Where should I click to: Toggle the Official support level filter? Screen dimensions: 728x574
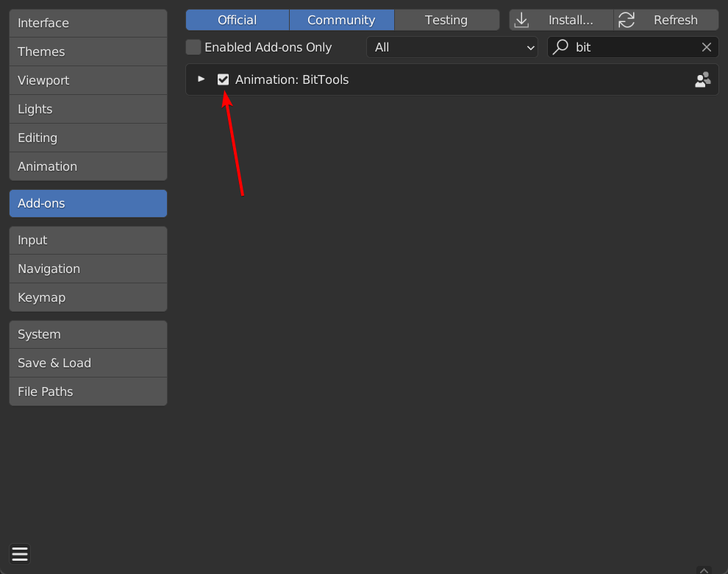(238, 20)
